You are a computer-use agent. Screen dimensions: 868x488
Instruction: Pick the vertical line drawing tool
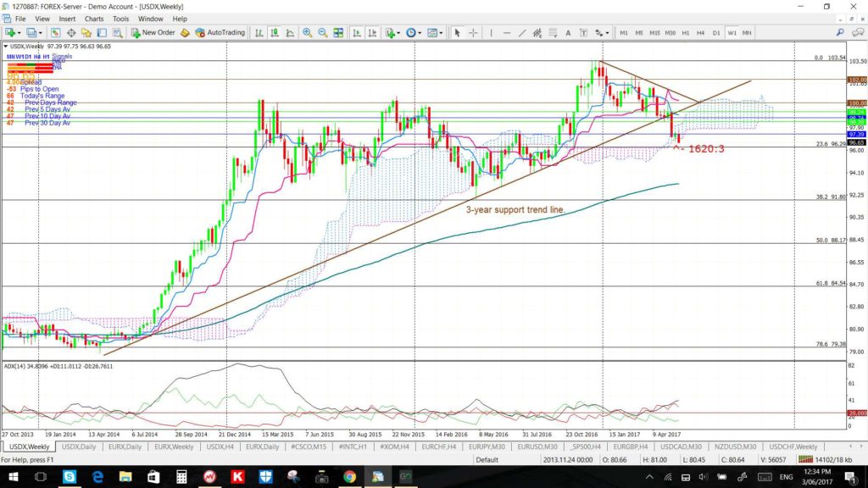point(491,33)
